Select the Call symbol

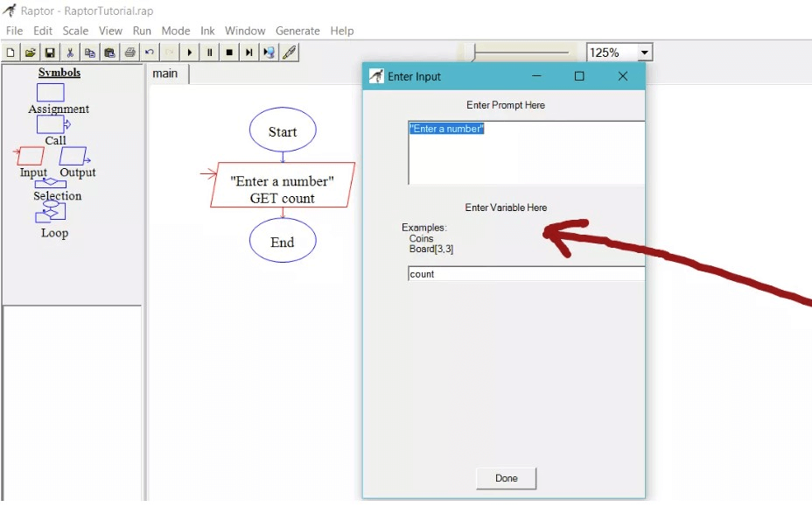(x=52, y=124)
